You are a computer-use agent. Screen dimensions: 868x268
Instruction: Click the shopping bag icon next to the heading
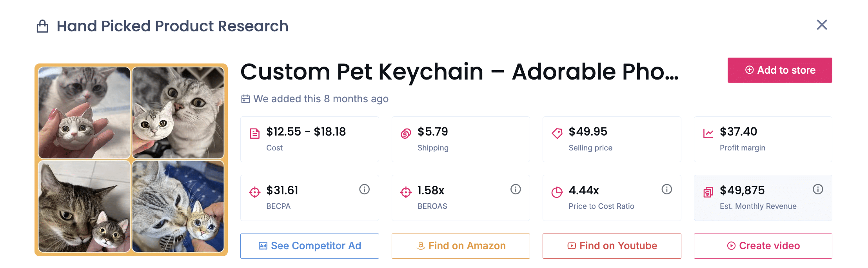pyautogui.click(x=42, y=25)
